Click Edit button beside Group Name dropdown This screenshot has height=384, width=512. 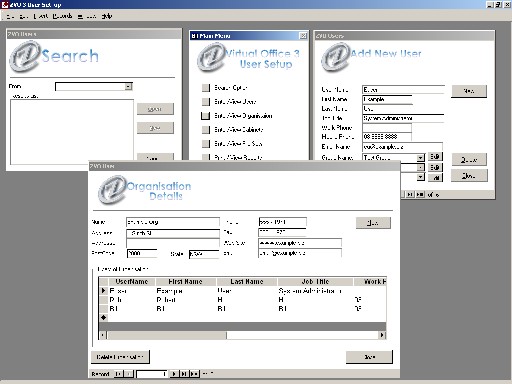point(435,157)
